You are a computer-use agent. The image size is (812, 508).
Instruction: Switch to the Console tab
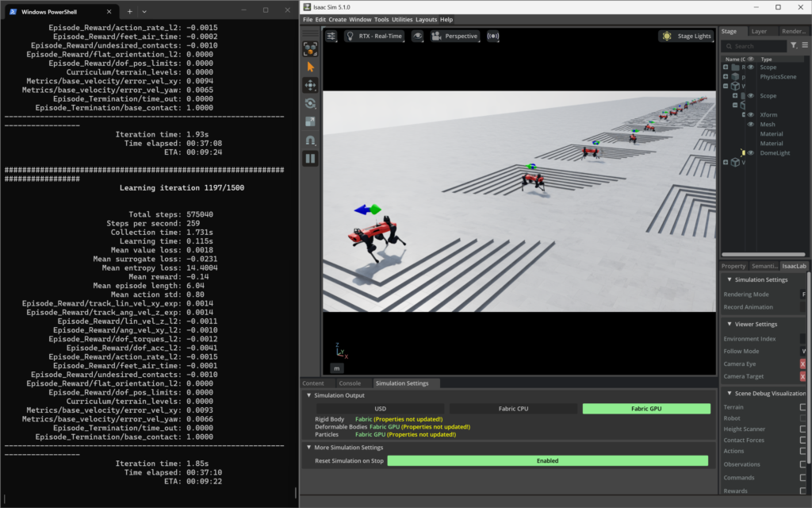(350, 383)
